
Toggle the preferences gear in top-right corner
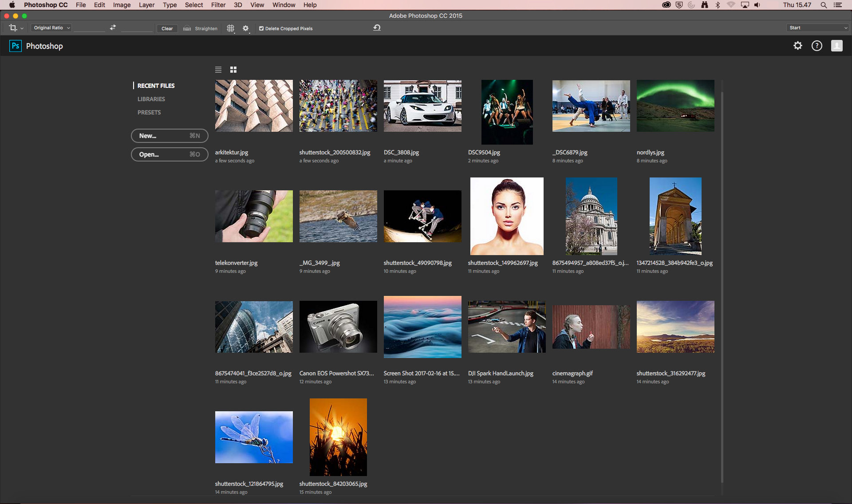(x=798, y=46)
